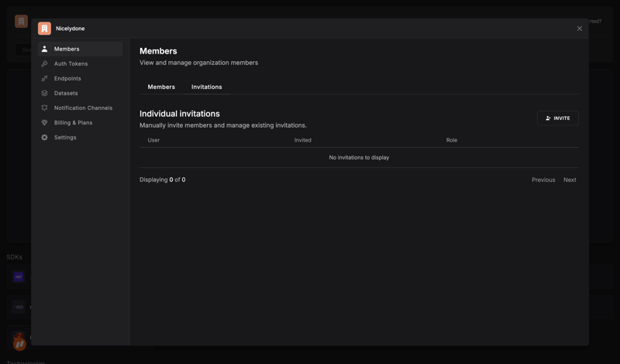Click the GO SDK icon in background page
The image size is (620, 364).
(19, 307)
